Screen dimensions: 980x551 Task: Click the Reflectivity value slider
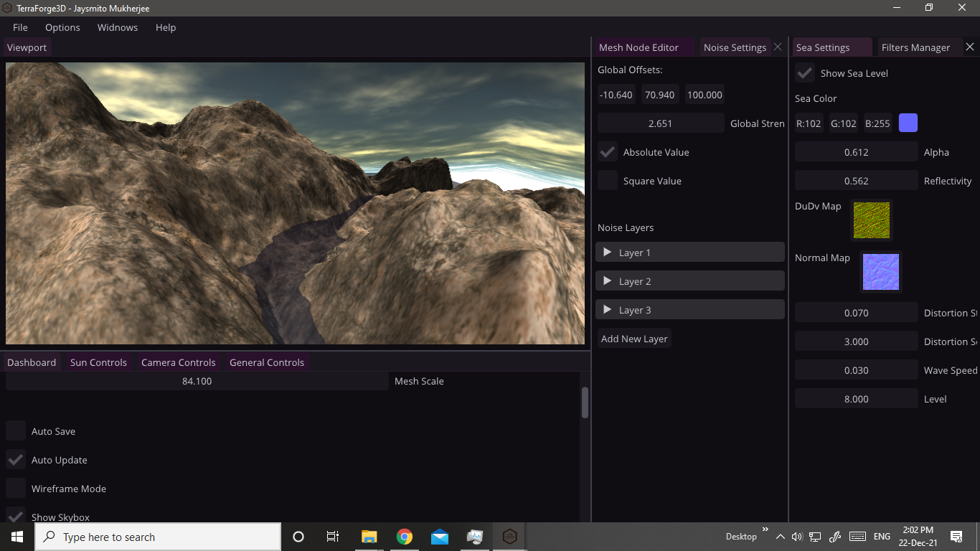(857, 180)
